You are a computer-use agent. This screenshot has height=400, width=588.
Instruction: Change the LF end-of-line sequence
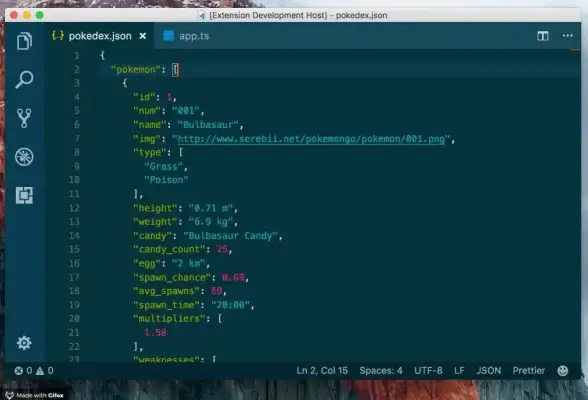pos(459,371)
